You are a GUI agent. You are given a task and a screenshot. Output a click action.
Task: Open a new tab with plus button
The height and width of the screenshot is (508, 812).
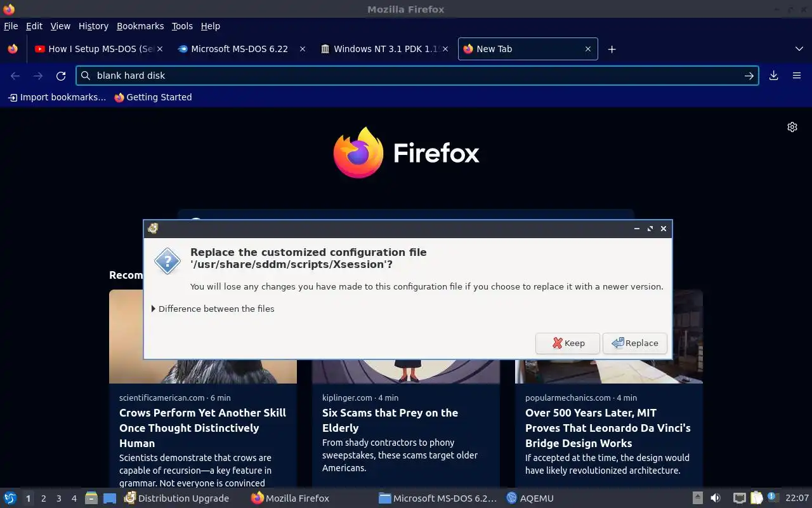click(612, 49)
